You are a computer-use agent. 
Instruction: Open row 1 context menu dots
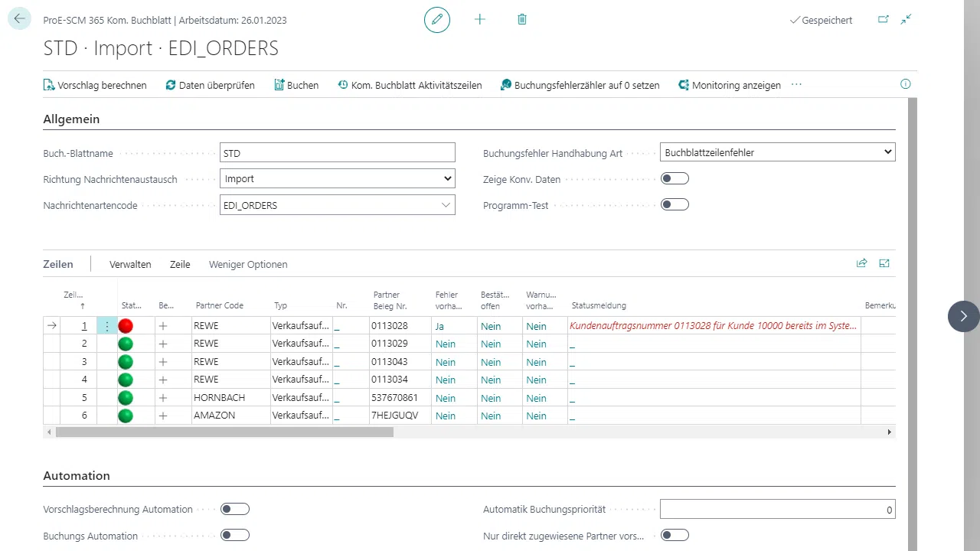click(107, 326)
